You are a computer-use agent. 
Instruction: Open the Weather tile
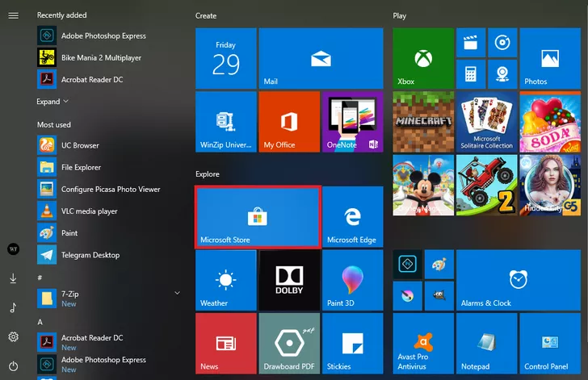coord(226,280)
